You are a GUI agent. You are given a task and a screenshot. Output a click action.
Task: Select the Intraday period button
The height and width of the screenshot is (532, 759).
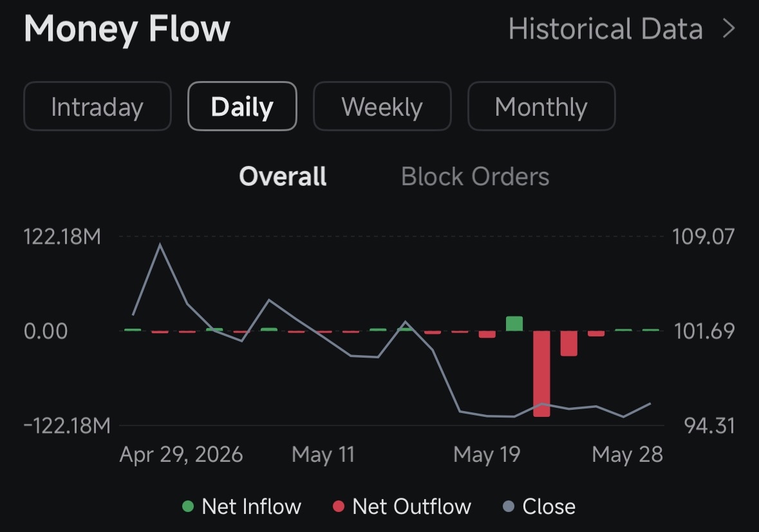[x=97, y=106]
